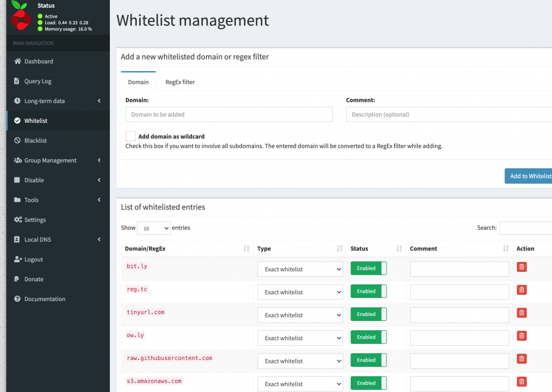Open the Query Log page
The height and width of the screenshot is (392, 552).
pyautogui.click(x=58, y=81)
